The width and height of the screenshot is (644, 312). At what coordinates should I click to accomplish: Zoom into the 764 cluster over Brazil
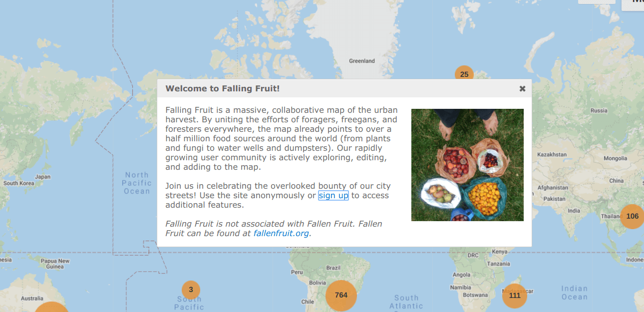341,295
